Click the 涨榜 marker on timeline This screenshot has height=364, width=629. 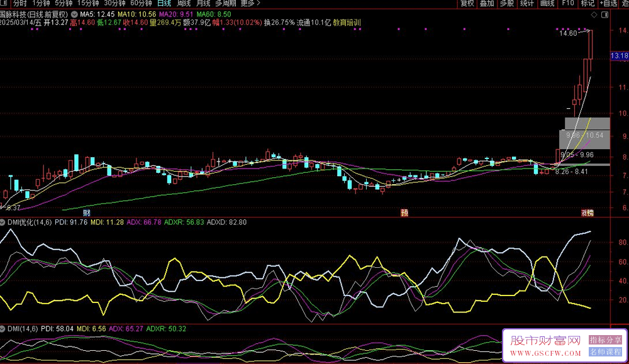click(587, 213)
